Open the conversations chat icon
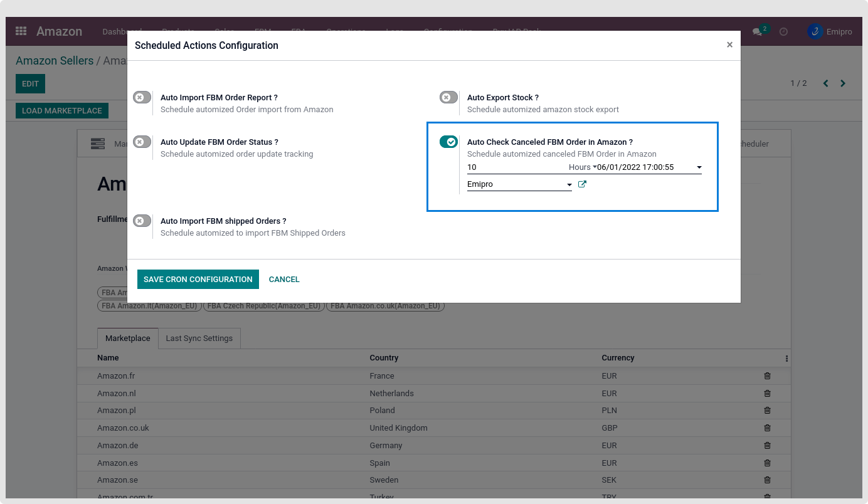Screen dimensions: 868x504 pos(759,31)
